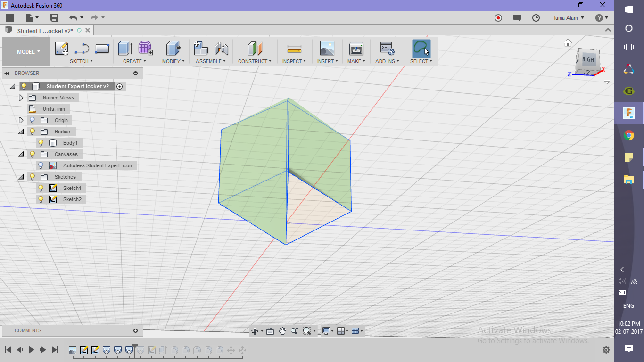Select the Extrude tool
This screenshot has width=644, height=362.
(125, 48)
